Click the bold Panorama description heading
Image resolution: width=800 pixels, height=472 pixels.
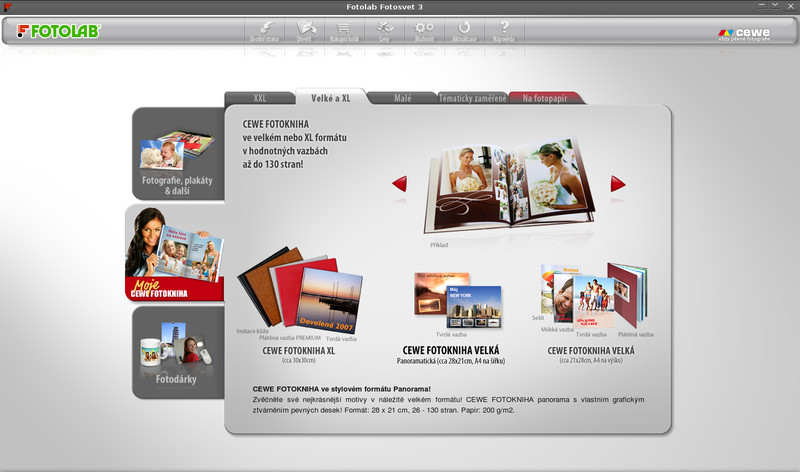(341, 389)
